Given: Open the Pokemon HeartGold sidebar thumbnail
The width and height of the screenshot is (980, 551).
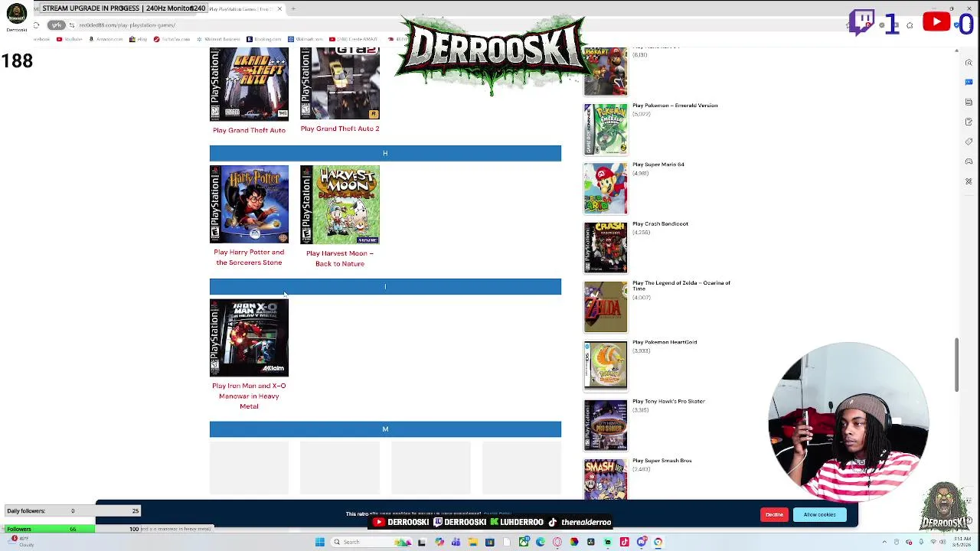Looking at the screenshot, I should [x=606, y=366].
